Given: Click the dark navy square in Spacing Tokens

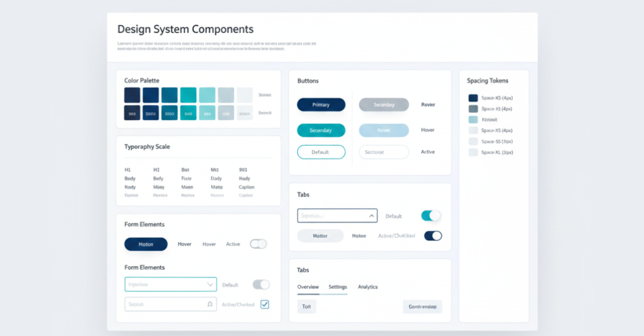Looking at the screenshot, I should click(x=473, y=98).
